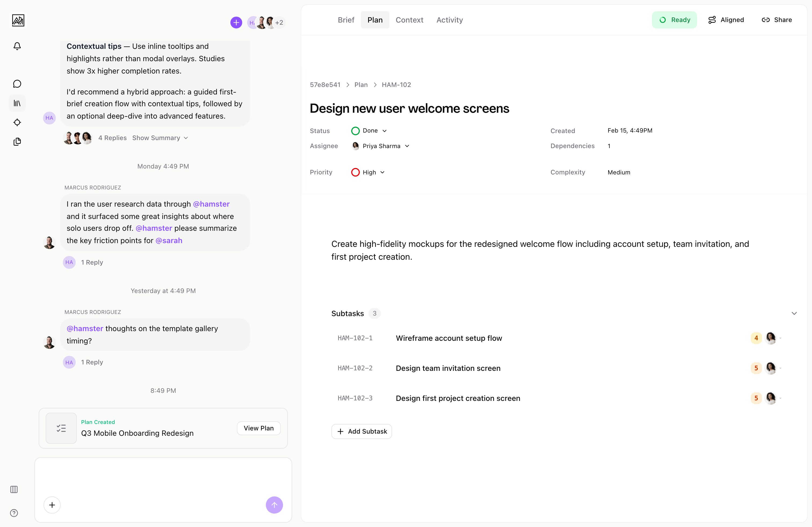This screenshot has width=812, height=527.
Task: Click the Add Subtask button
Action: [362, 431]
